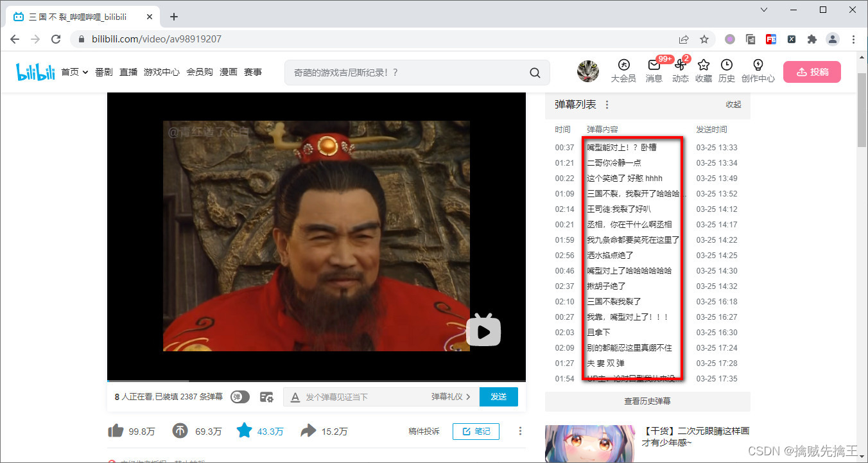This screenshot has height=463, width=868.
Task: Select danmaku row '王司徒 我裂了好叭'
Action: click(648, 209)
